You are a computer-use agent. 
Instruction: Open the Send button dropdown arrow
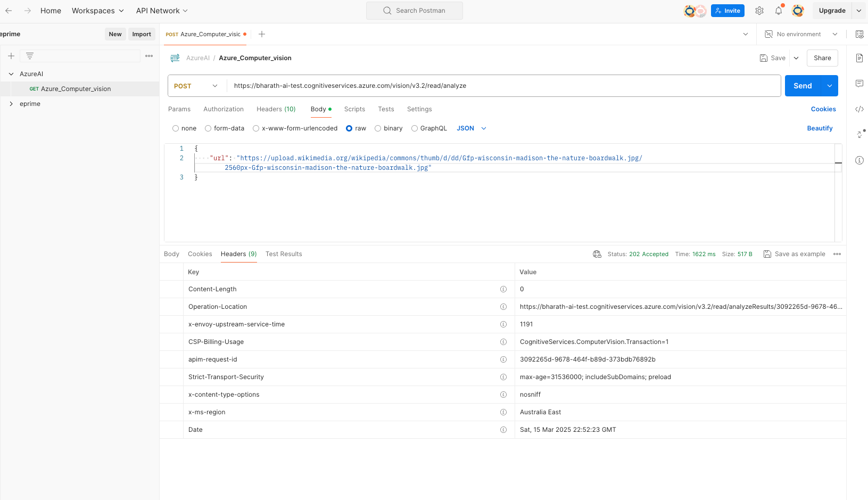(830, 86)
